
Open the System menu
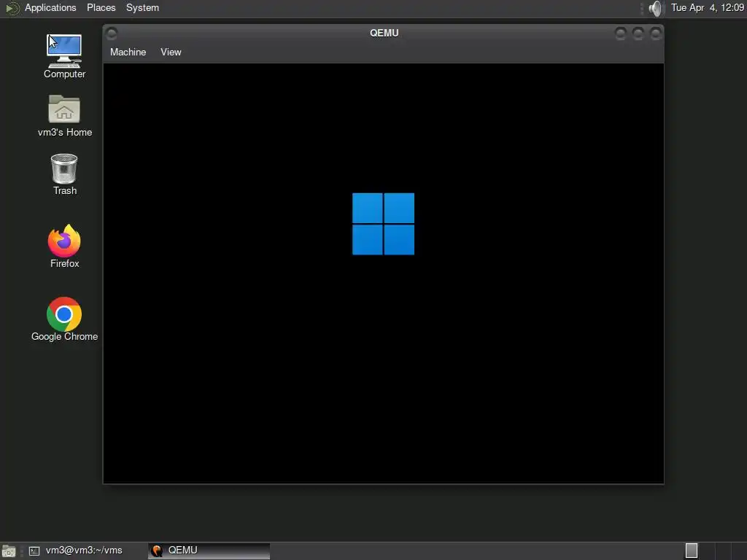(x=142, y=7)
